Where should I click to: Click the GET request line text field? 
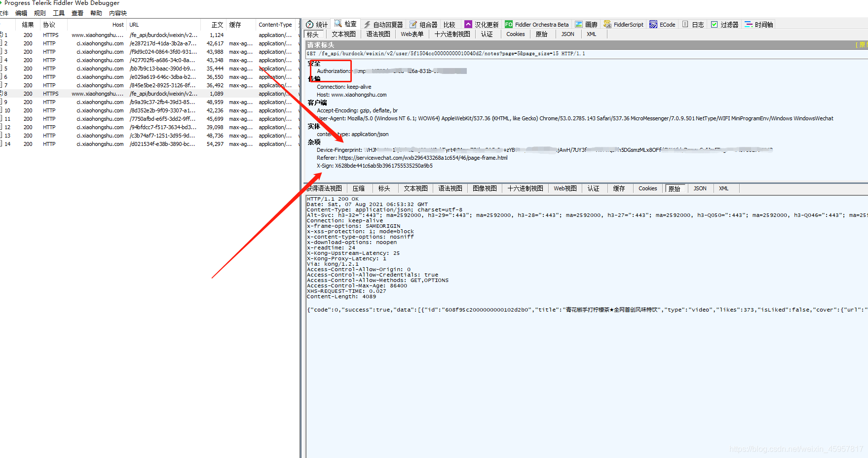tap(586, 54)
